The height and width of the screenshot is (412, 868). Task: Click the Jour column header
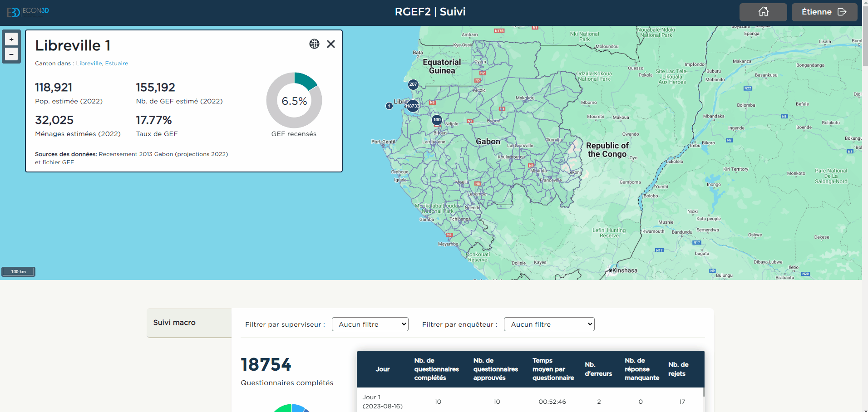382,369
